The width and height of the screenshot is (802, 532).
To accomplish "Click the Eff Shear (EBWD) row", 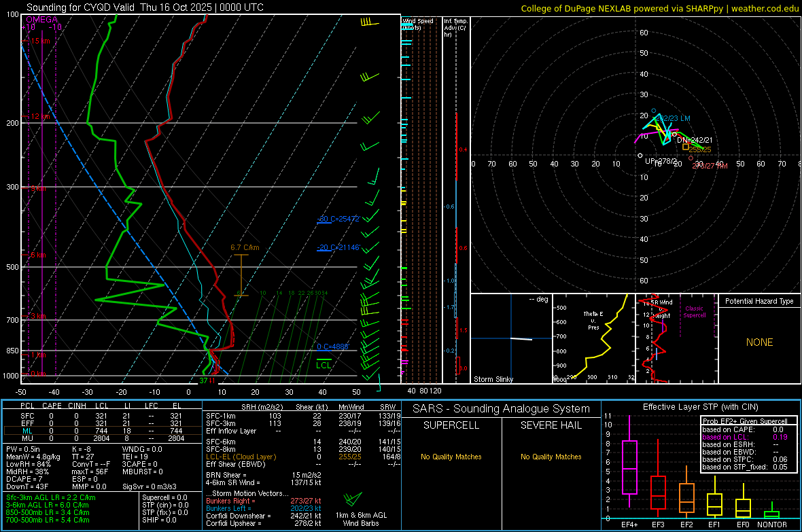I will 303,464.
